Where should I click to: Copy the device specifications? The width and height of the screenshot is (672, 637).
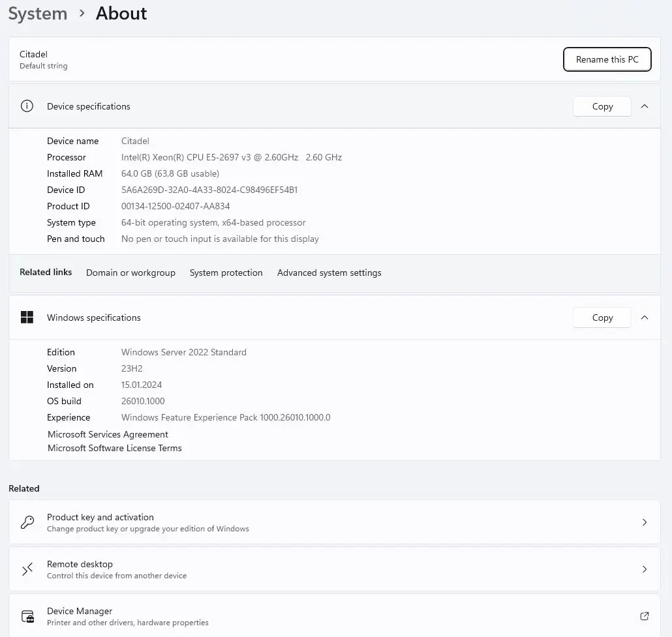[x=602, y=106]
